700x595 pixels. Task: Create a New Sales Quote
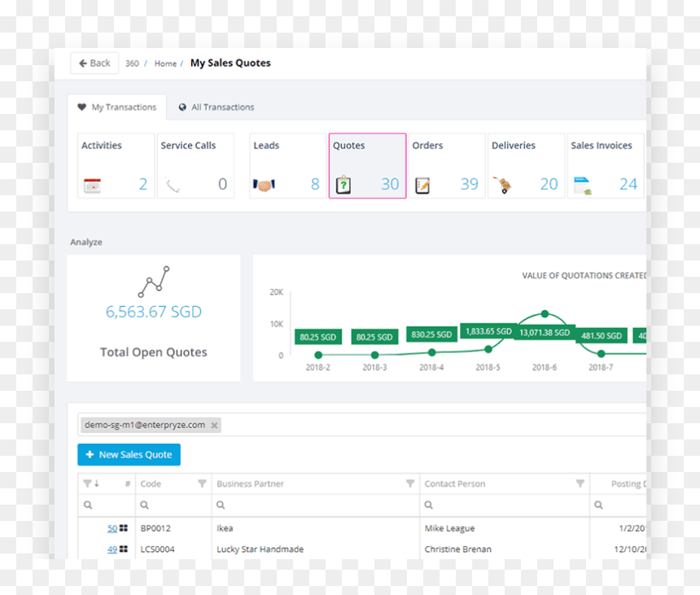[x=129, y=454]
